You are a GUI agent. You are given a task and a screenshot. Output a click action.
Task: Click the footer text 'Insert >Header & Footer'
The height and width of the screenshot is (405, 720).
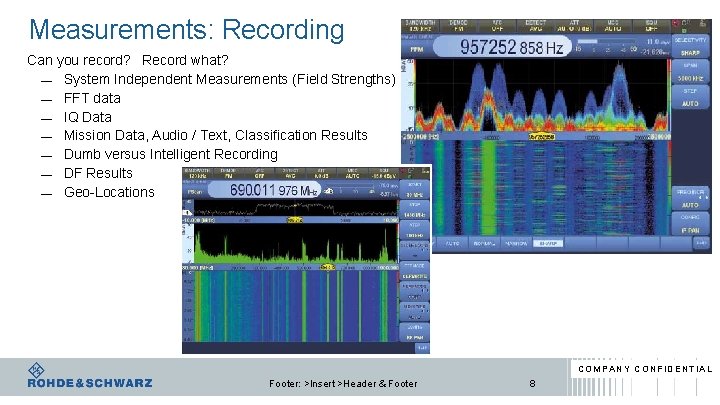tap(364, 383)
